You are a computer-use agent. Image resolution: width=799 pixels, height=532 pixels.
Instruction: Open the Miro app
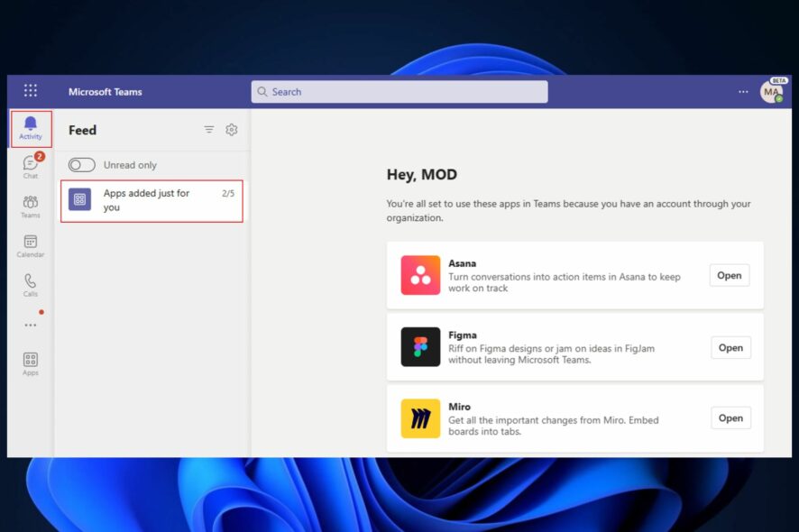(x=730, y=417)
